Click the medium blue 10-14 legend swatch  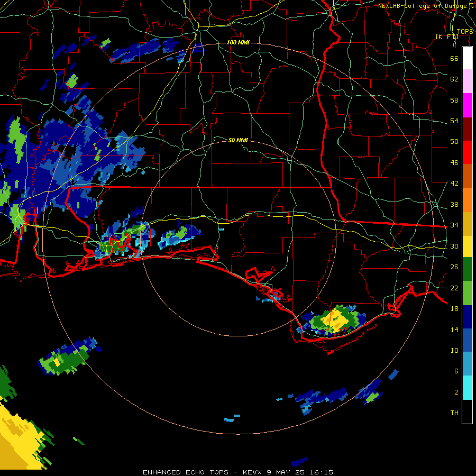[x=467, y=341]
